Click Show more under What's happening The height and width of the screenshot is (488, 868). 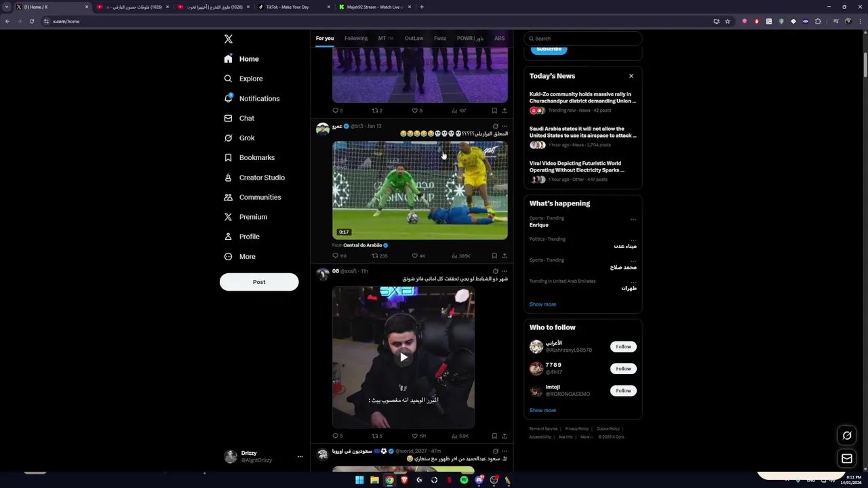pos(542,304)
